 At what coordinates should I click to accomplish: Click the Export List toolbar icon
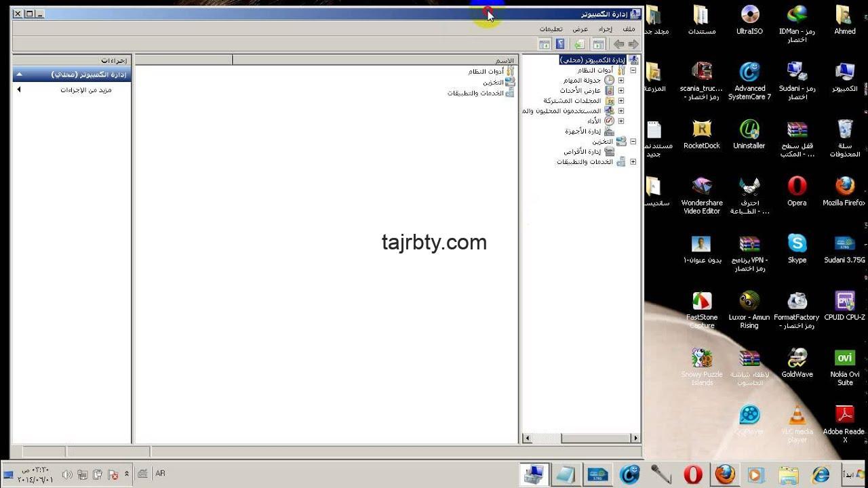point(578,44)
